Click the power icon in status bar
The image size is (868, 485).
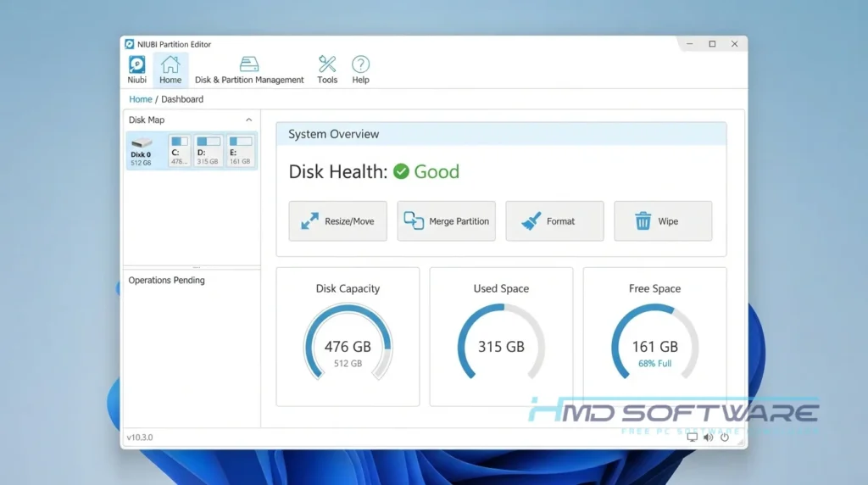pyautogui.click(x=725, y=438)
